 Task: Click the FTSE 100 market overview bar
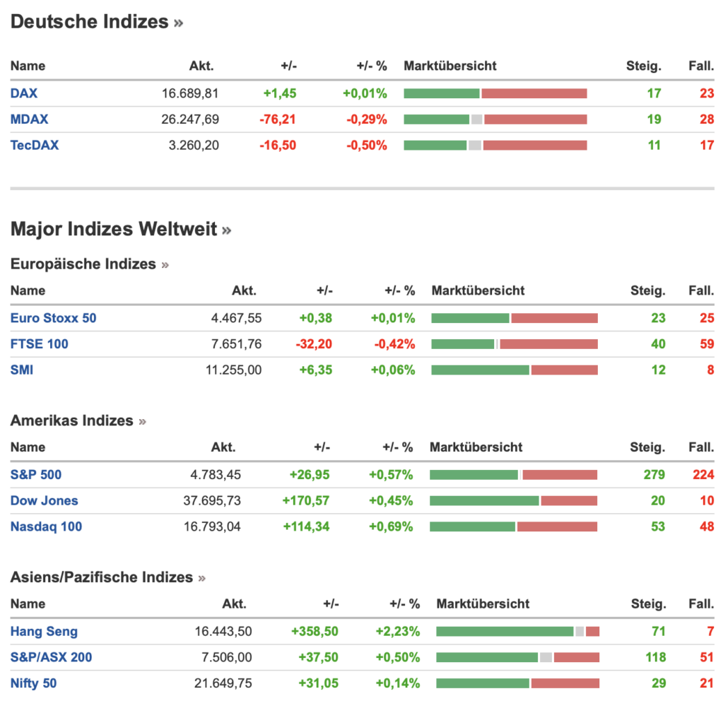coord(515,344)
